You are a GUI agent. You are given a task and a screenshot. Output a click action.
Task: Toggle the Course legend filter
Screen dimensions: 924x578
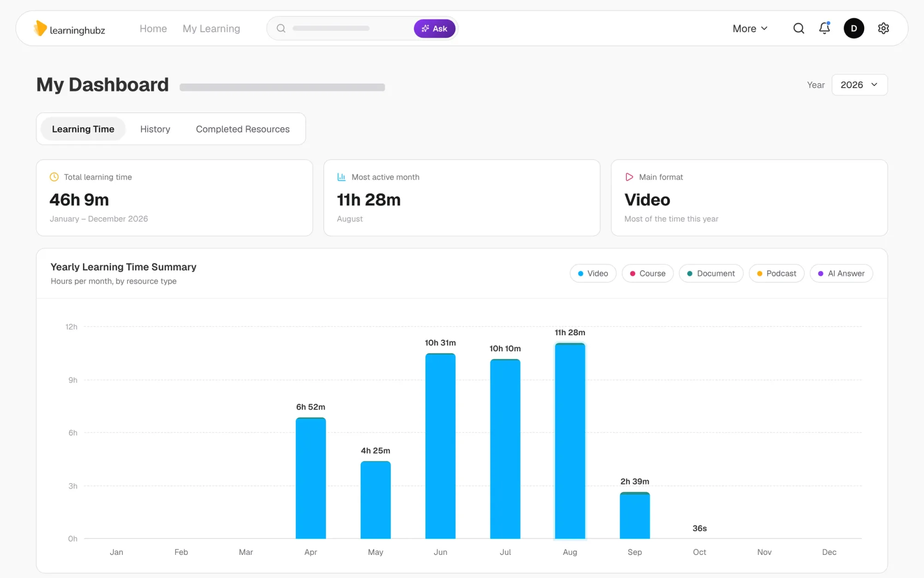pyautogui.click(x=648, y=273)
